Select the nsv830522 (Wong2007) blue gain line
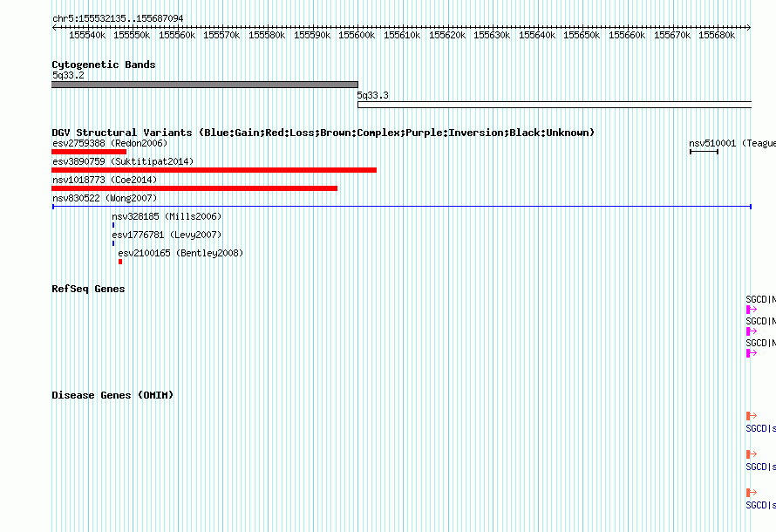This screenshot has height=532, width=776. (x=402, y=207)
